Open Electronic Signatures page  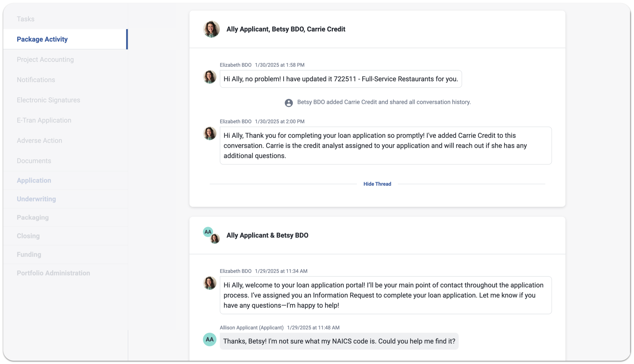pyautogui.click(x=48, y=100)
